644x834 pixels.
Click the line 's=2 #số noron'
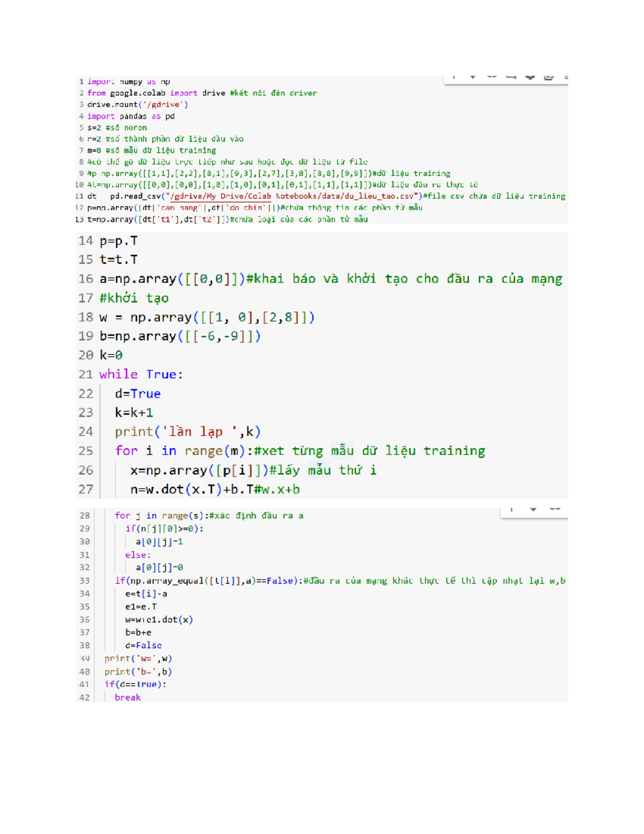tap(117, 128)
